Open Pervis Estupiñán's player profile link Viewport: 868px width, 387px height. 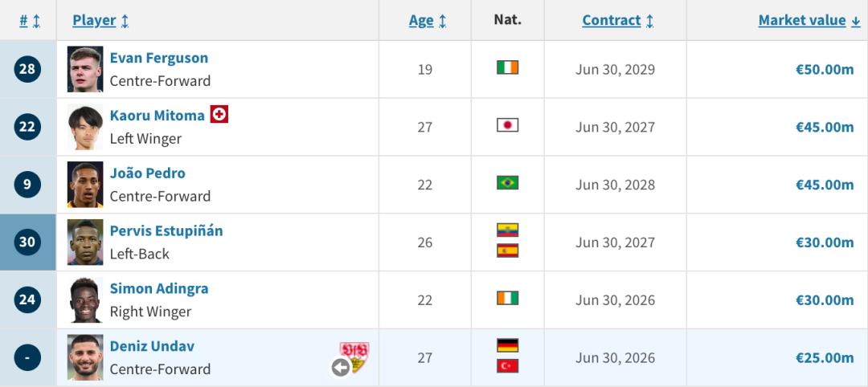(x=166, y=230)
